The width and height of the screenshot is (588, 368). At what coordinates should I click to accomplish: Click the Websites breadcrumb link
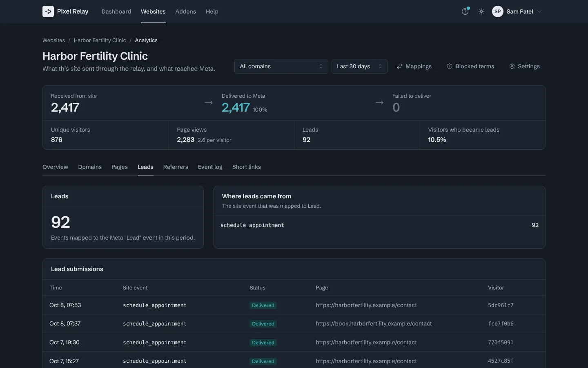tap(53, 40)
